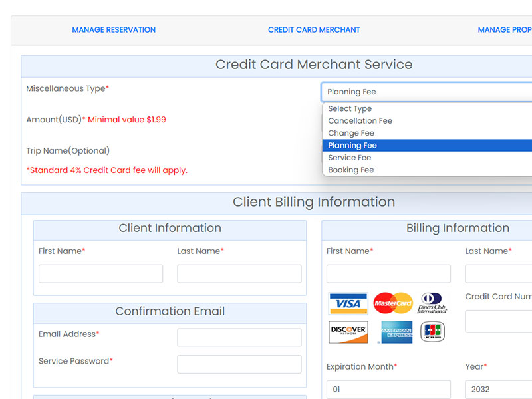
Task: Click the Diners Club International logo
Action: pyautogui.click(x=432, y=303)
